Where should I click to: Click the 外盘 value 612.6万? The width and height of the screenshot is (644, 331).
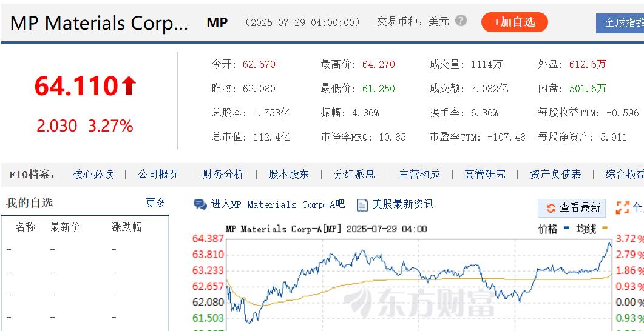coord(588,64)
